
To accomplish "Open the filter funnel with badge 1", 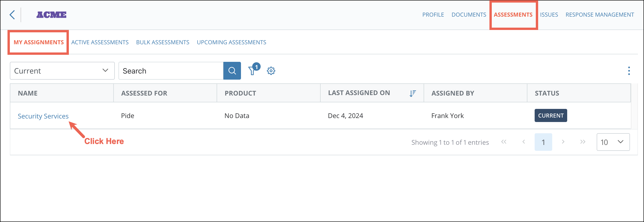I will [x=252, y=71].
